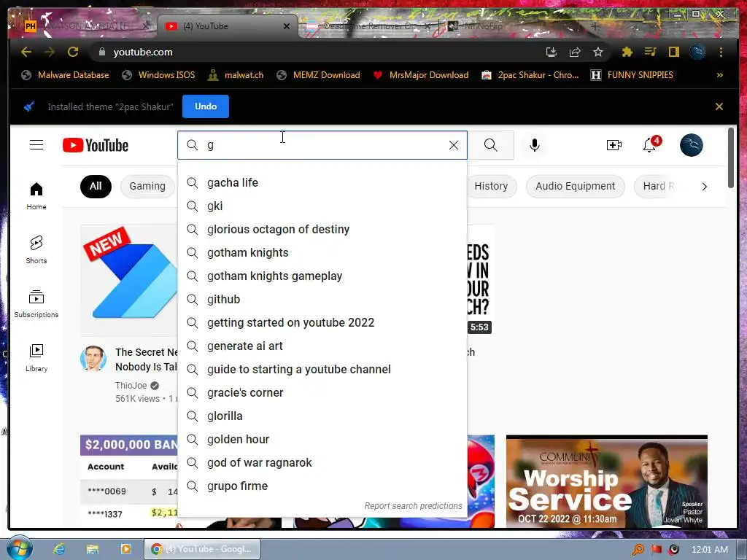The height and width of the screenshot is (560, 747).
Task: Select the Audio Equipment category chip
Action: pyautogui.click(x=575, y=186)
